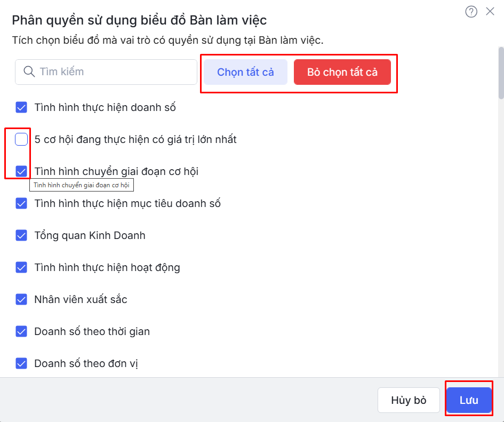The image size is (504, 422).
Task: Save changes with the Lưu button
Action: click(x=469, y=400)
